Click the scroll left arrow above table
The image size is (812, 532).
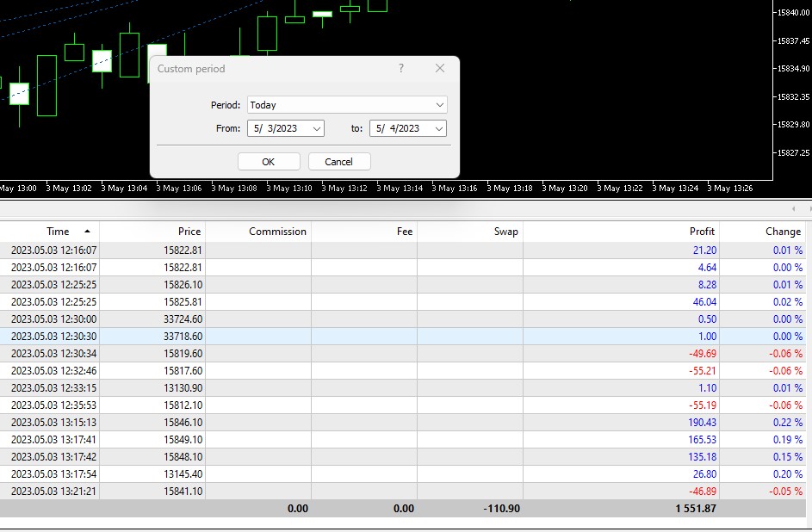pyautogui.click(x=793, y=209)
